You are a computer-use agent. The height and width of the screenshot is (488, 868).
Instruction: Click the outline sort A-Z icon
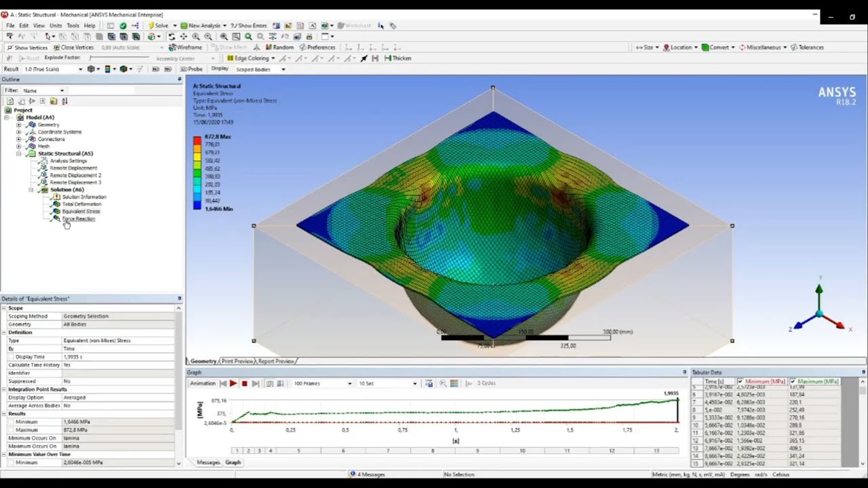point(64,101)
